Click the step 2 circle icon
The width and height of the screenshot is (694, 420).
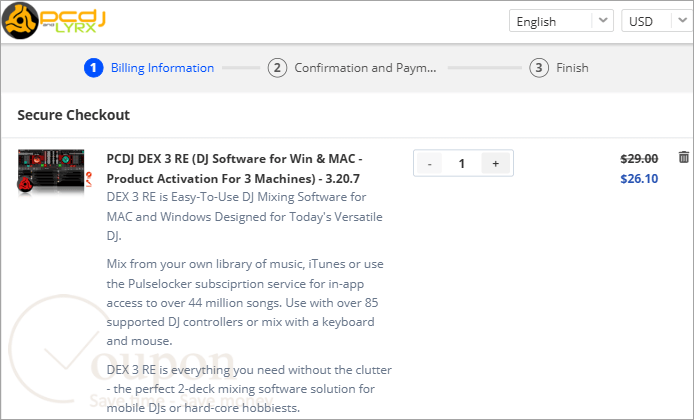pos(277,68)
